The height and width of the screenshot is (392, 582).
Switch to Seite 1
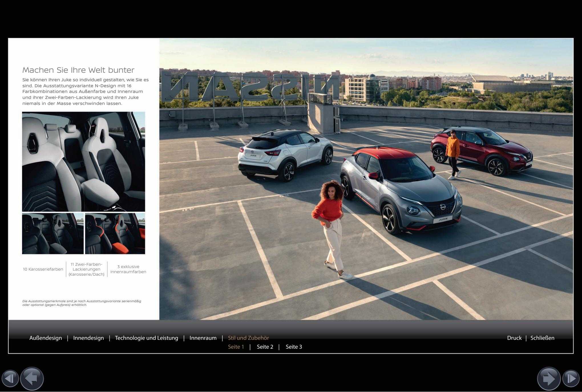click(236, 347)
